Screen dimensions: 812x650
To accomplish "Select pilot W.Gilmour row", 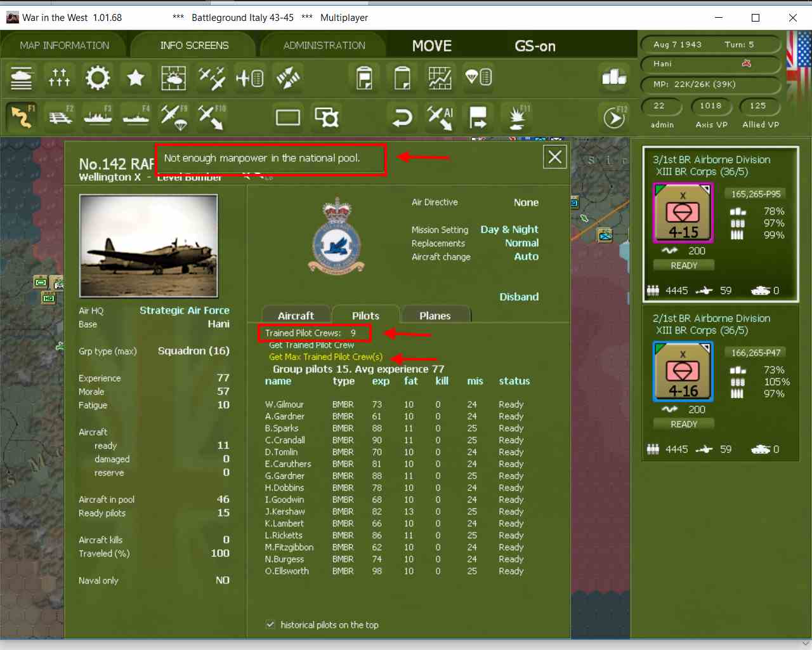I will (x=395, y=404).
